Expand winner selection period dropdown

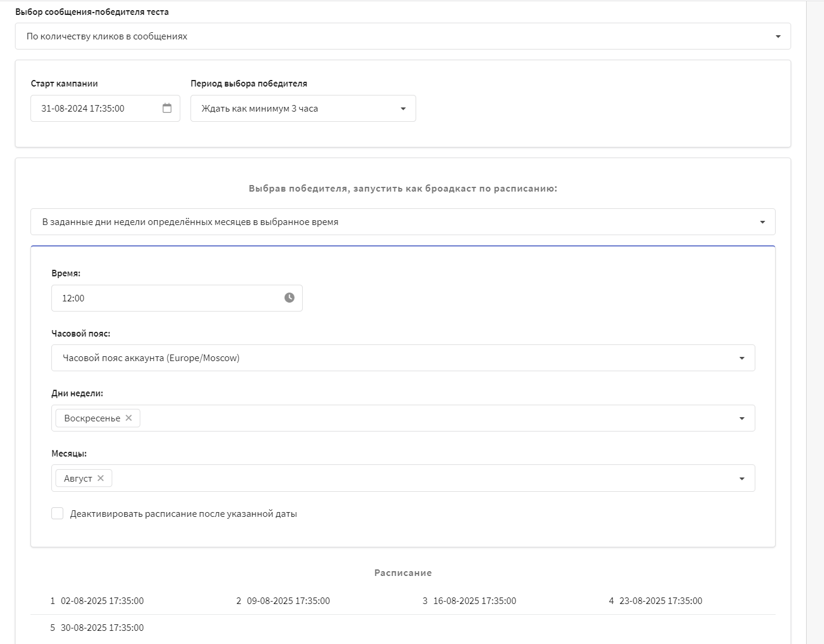(x=303, y=109)
